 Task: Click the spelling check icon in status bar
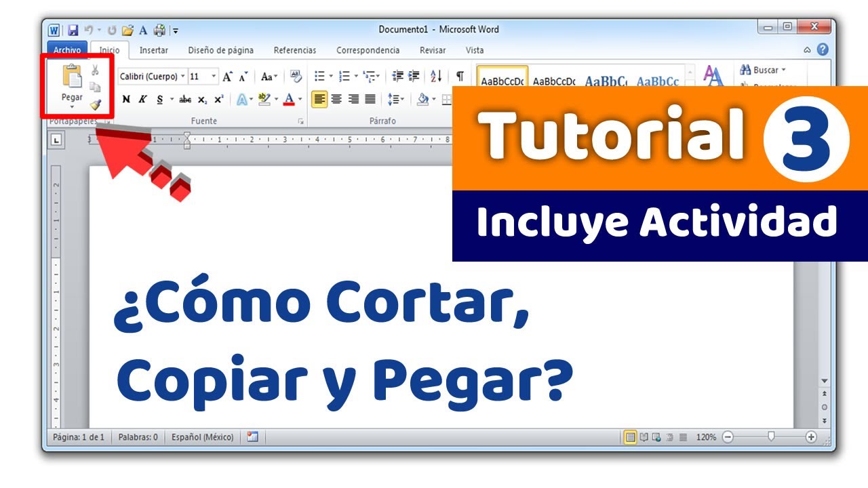pos(252,437)
